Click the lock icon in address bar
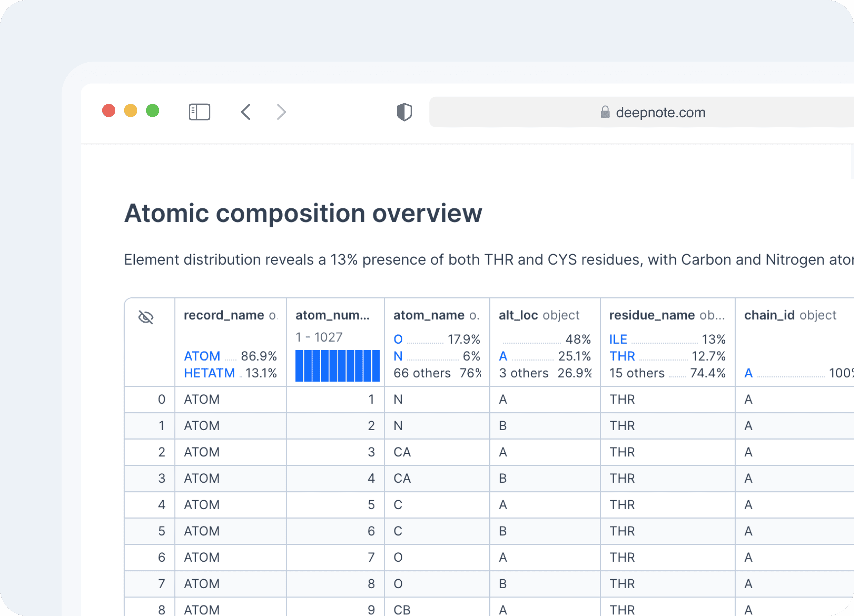This screenshot has height=616, width=854. click(605, 112)
